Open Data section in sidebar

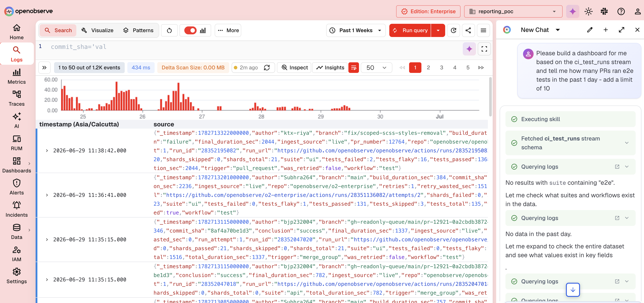coord(16,232)
